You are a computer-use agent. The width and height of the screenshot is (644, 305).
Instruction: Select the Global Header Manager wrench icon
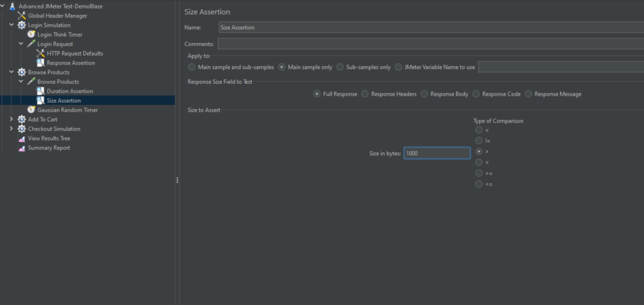tap(22, 16)
